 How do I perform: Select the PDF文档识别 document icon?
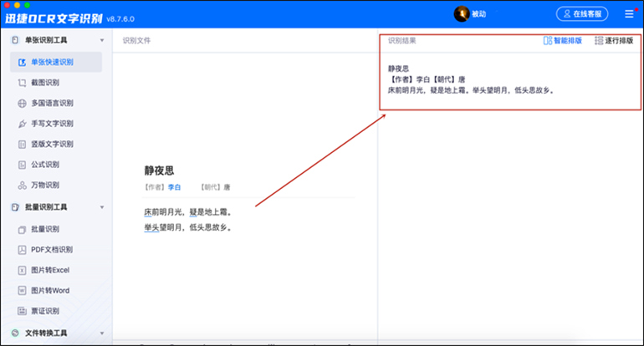[23, 249]
